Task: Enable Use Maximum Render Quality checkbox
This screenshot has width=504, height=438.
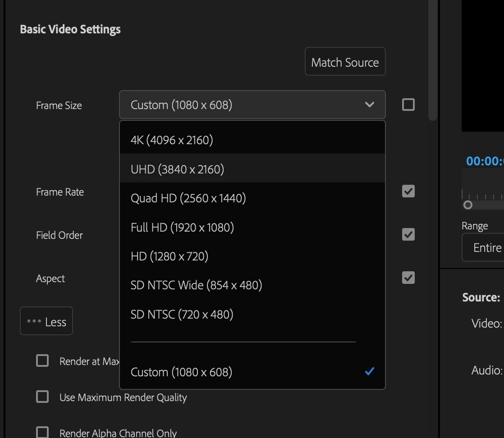Action: (42, 397)
